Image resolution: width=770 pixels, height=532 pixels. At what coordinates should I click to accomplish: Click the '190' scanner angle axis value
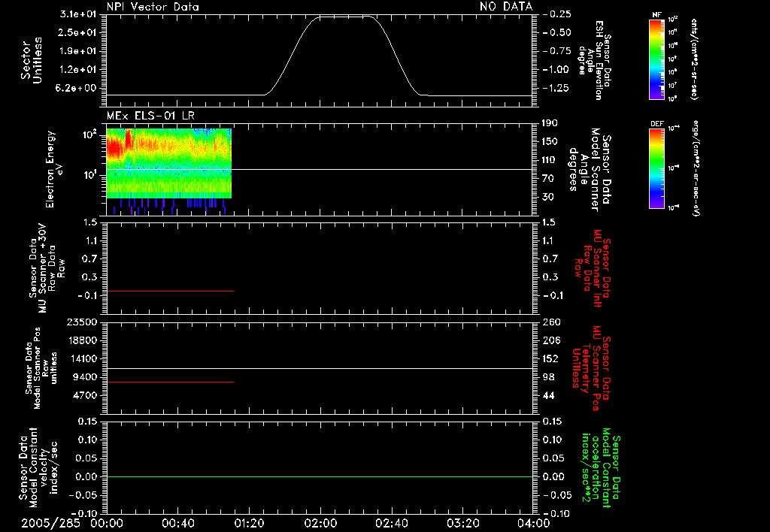(550, 123)
